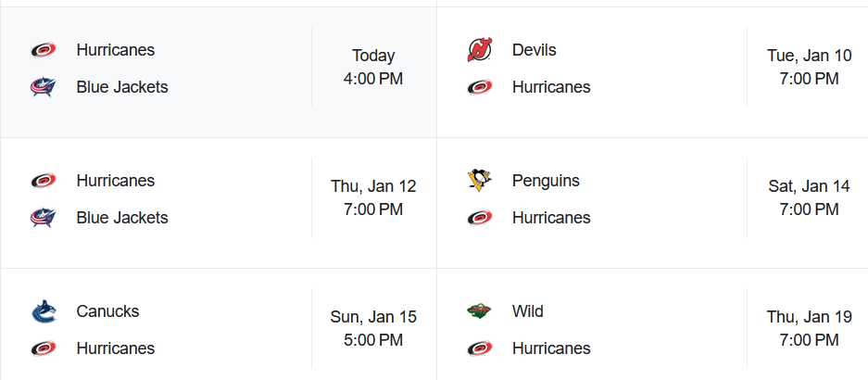Open the Penguins team name link
This screenshot has width=868, height=380.
[x=546, y=181]
